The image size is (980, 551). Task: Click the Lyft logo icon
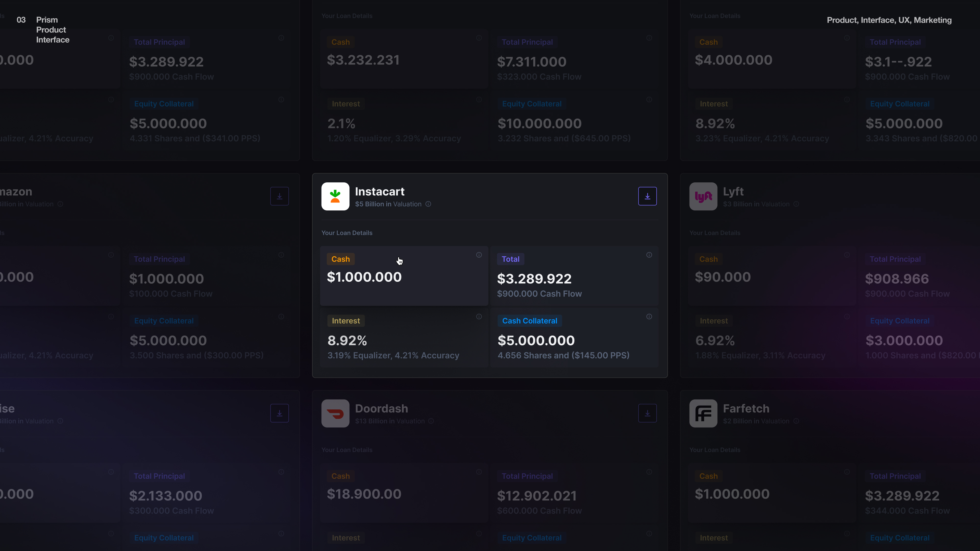703,196
